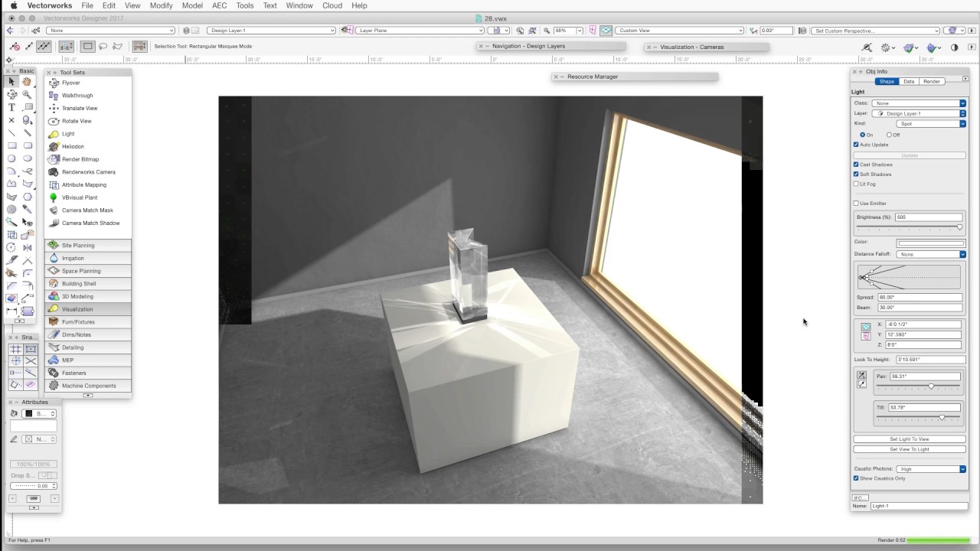Open the Apple menu
The height and width of the screenshot is (551, 980).
click(x=13, y=5)
